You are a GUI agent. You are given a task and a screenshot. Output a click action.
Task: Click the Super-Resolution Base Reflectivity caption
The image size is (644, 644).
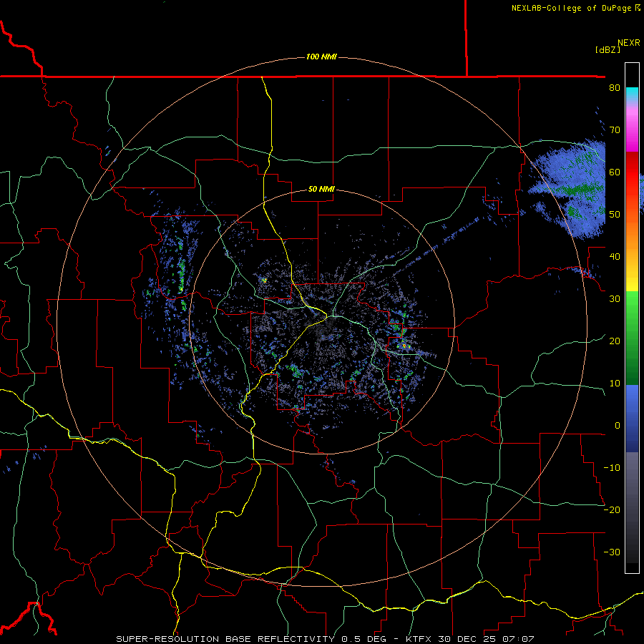(225, 639)
